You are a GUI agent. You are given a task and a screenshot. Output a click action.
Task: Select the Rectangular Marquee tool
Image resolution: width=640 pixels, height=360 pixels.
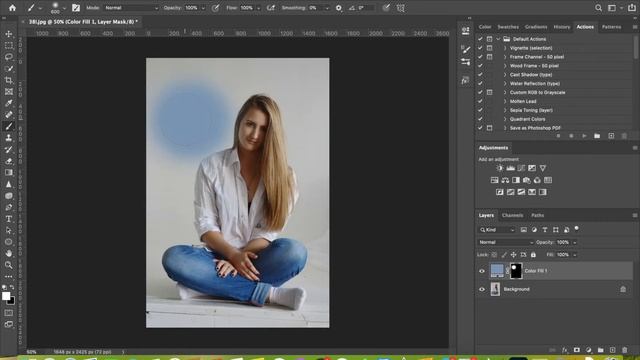click(x=9, y=46)
